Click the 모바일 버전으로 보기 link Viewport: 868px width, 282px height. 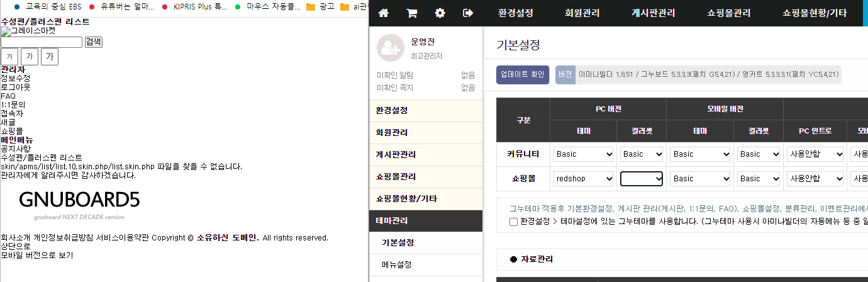pos(37,256)
